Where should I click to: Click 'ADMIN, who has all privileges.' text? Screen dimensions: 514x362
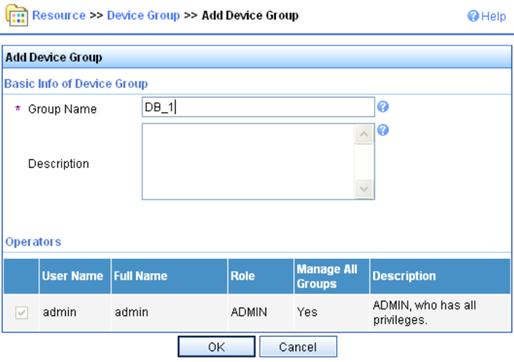(424, 313)
